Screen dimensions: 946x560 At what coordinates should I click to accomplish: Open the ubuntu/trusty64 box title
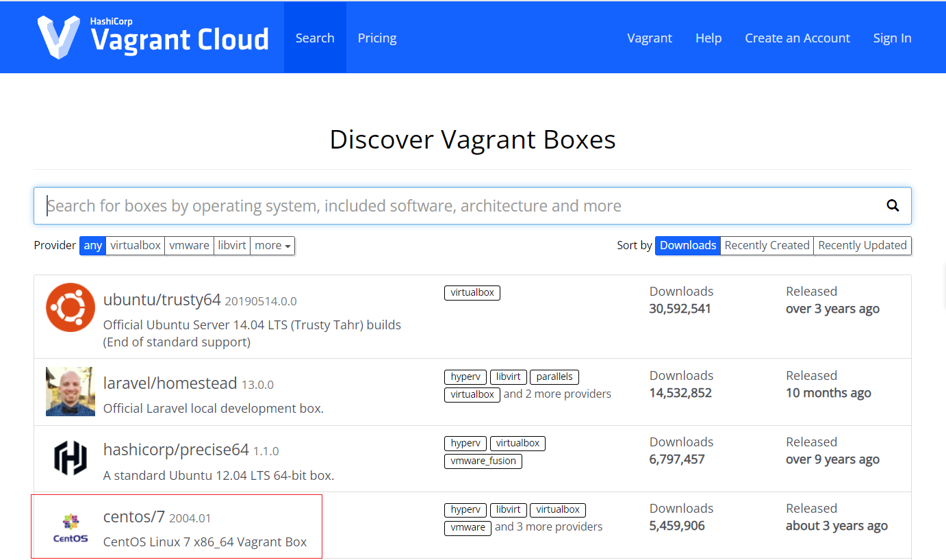[162, 300]
